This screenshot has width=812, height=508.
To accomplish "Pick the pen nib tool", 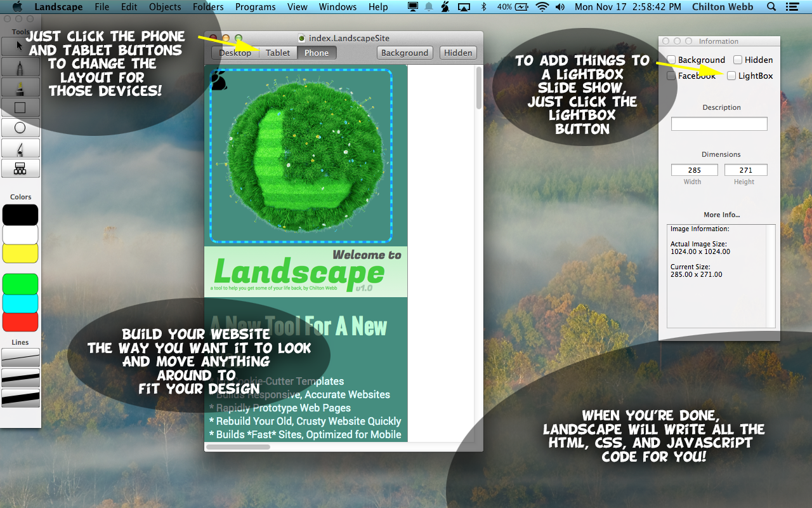I will (20, 149).
